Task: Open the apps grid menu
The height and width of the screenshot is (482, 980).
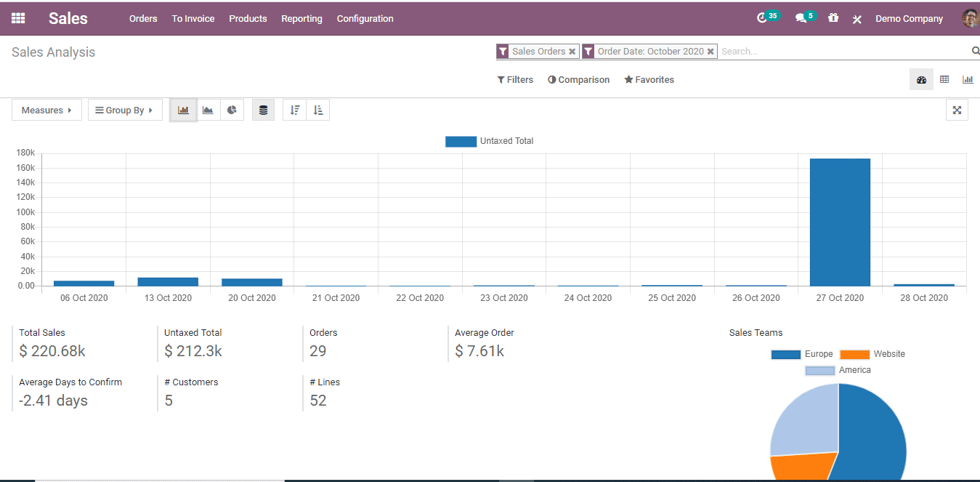Action: point(18,18)
